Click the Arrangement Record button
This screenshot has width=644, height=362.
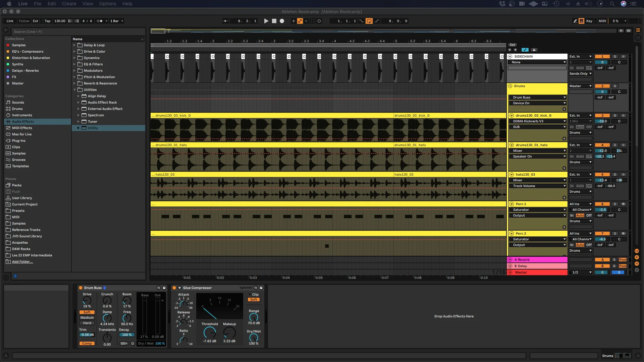tap(282, 21)
